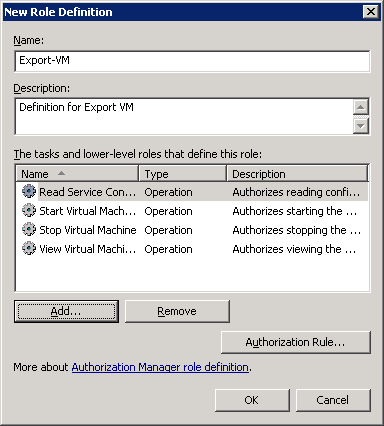Viewport: 384px width, 426px height.
Task: Close the New Role Definition window
Action: click(371, 12)
